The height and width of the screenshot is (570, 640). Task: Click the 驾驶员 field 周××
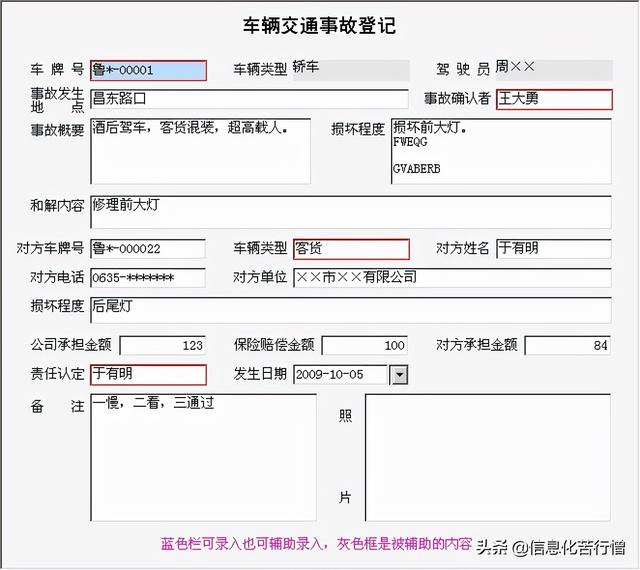(554, 70)
